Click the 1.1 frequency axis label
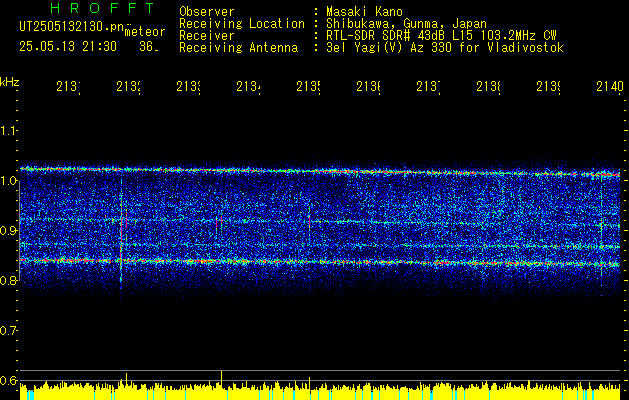Screen dimensions: 629x400 tap(9, 130)
